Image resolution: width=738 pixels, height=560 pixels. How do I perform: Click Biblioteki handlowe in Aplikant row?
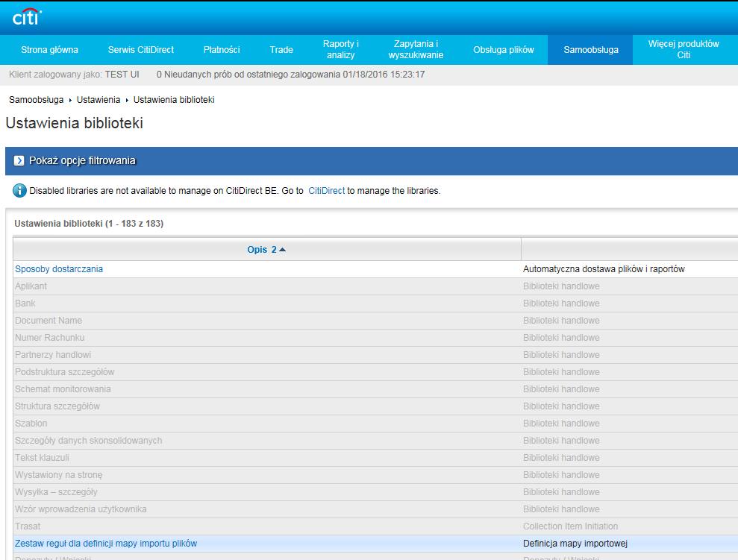tap(561, 286)
